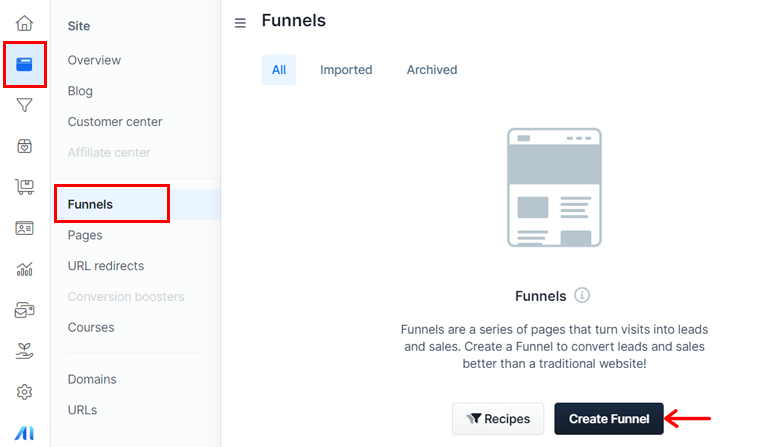Image resolution: width=760 pixels, height=447 pixels.
Task: Open the contact card icon
Action: point(24,228)
